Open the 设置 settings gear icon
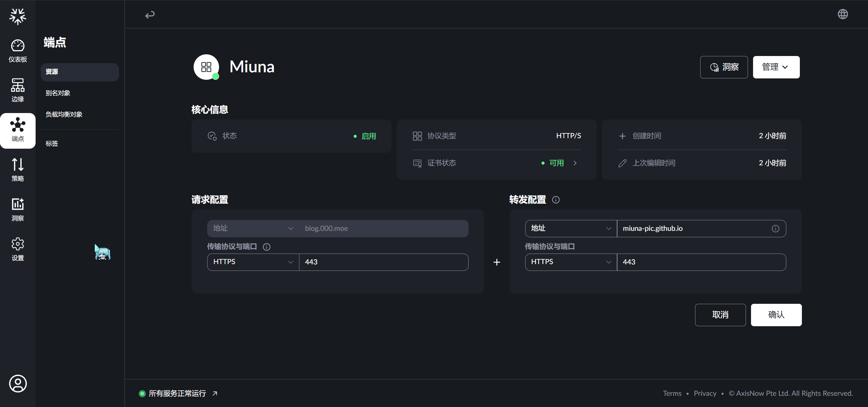This screenshot has height=407, width=868. 18,249
